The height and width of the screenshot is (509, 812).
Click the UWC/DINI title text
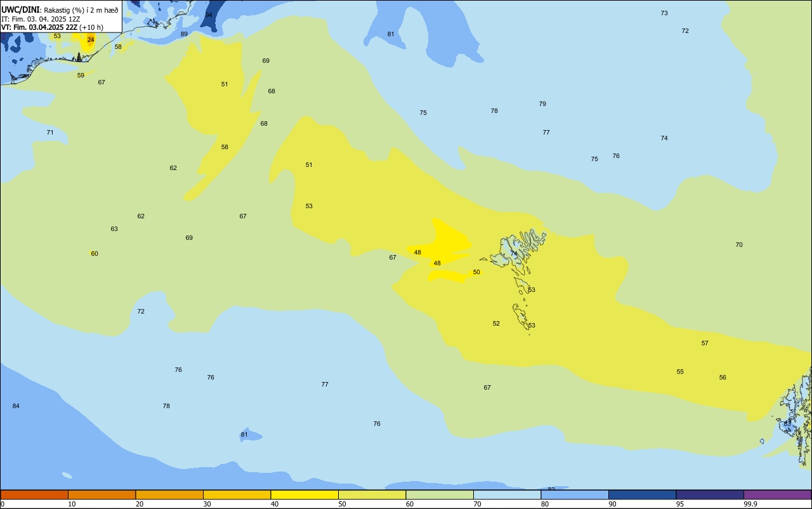pyautogui.click(x=20, y=10)
